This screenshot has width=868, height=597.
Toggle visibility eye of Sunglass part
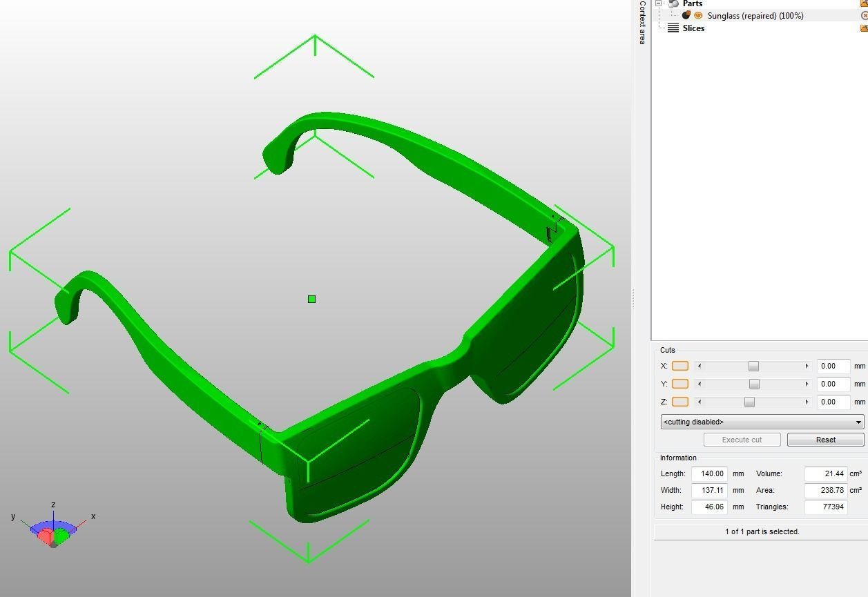tap(698, 15)
